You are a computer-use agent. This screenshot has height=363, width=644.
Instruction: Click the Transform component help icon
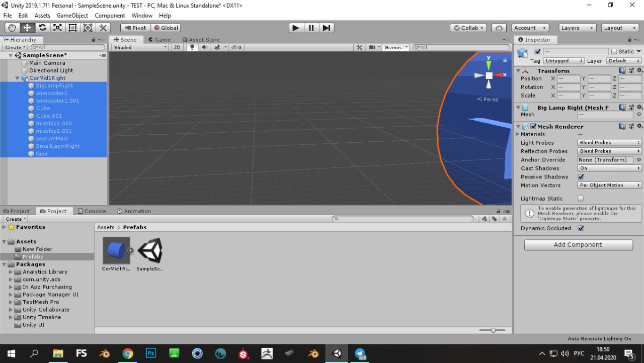point(622,71)
